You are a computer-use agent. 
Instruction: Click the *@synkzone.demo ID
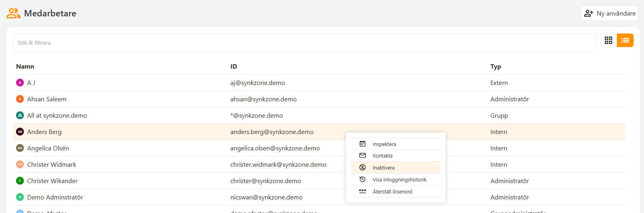click(x=257, y=115)
